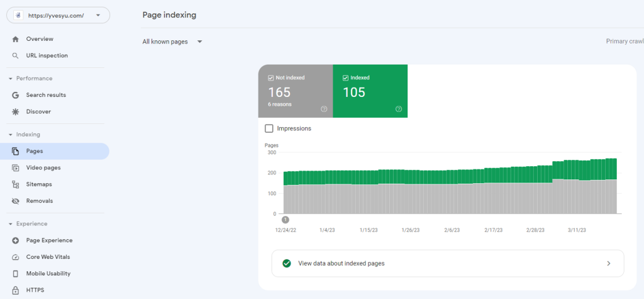Click the Core Web Vitals gauge icon
This screenshot has width=644, height=299.
click(16, 257)
